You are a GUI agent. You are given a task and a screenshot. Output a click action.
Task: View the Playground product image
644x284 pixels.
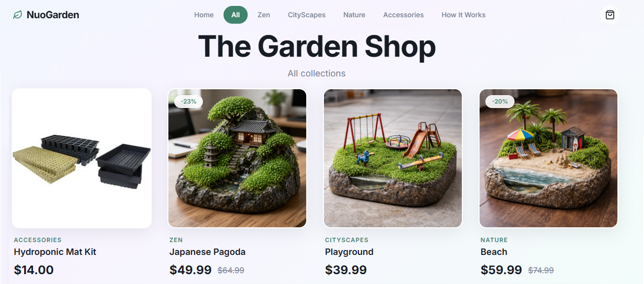pos(393,158)
